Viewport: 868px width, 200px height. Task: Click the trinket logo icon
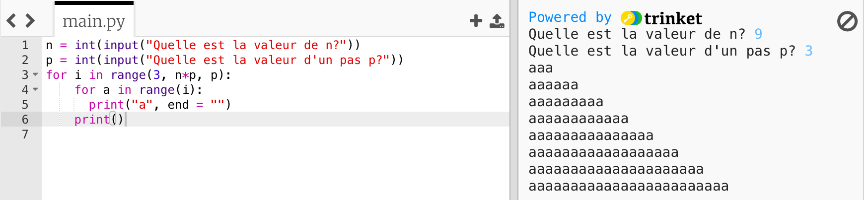[x=631, y=18]
